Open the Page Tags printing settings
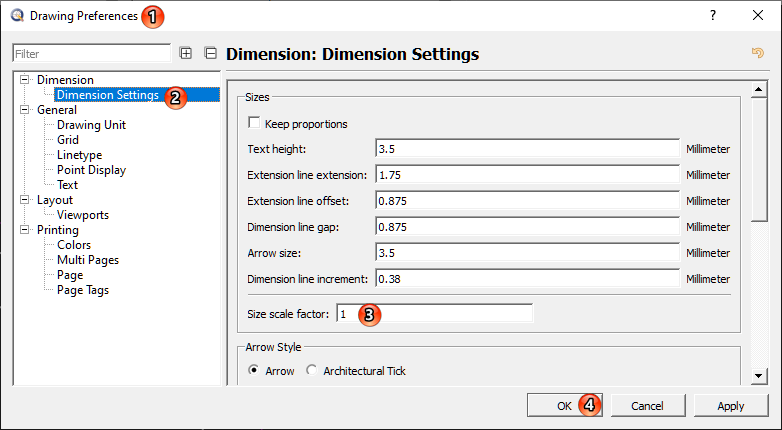This screenshot has width=782, height=430. click(83, 290)
